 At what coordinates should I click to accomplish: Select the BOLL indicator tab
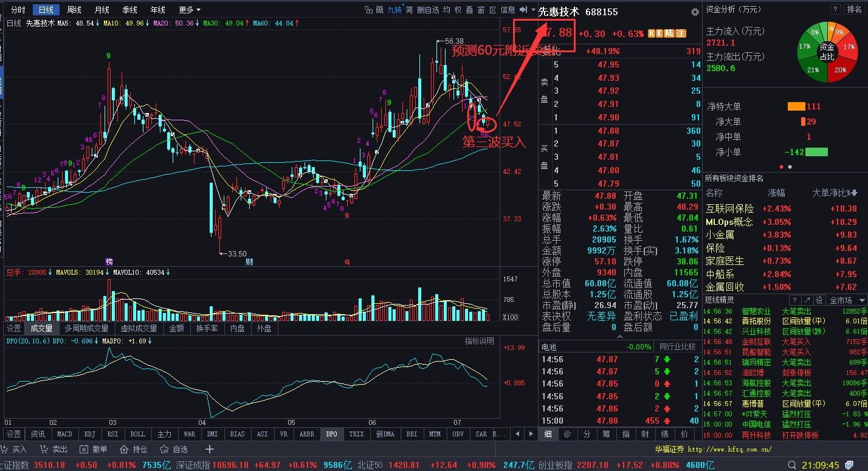138,434
